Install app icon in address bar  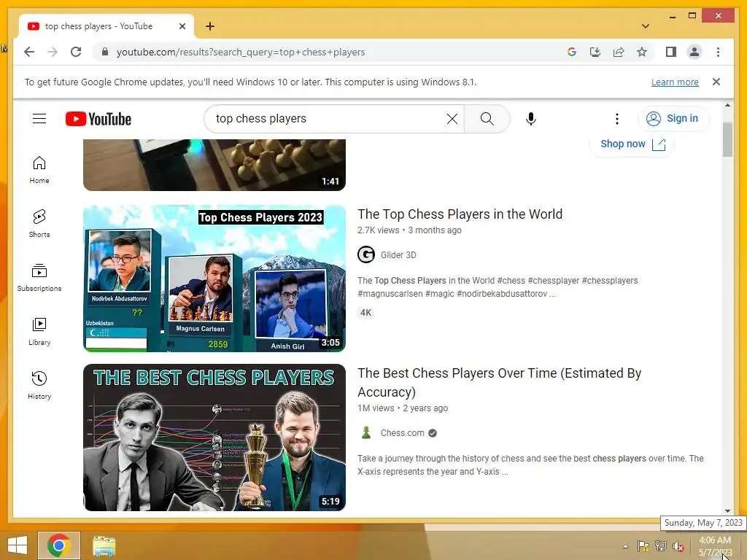(595, 52)
